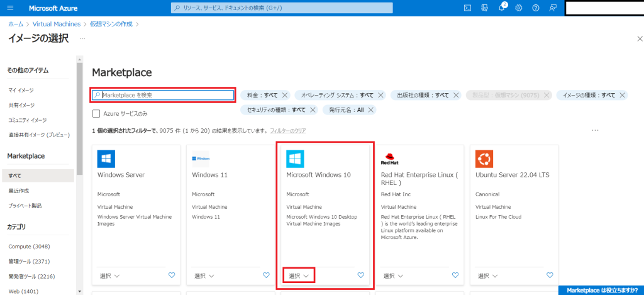This screenshot has height=295, width=644.
Task: Click the Ubuntu logo icon
Action: 484,159
